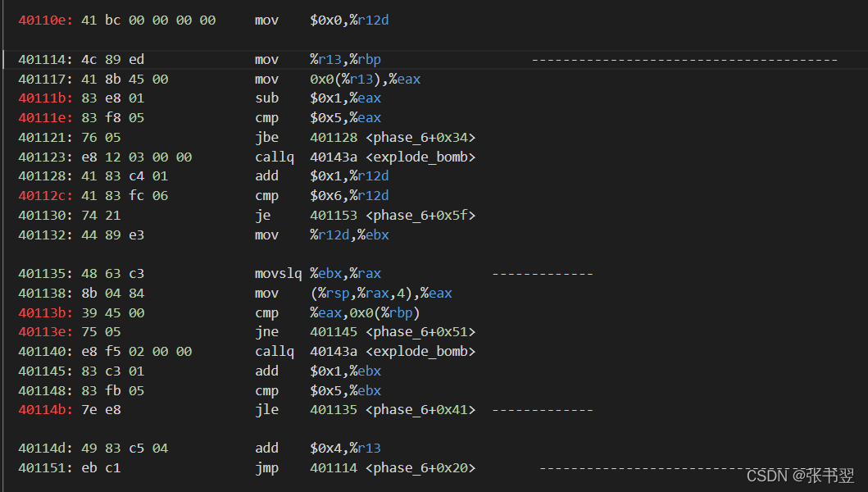Click address 401132
This screenshot has height=492, width=868.
coord(45,235)
